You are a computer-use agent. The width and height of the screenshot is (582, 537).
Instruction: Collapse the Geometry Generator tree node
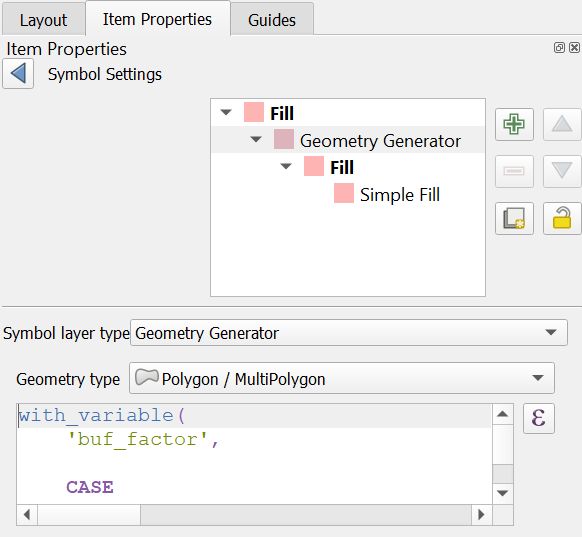click(256, 140)
